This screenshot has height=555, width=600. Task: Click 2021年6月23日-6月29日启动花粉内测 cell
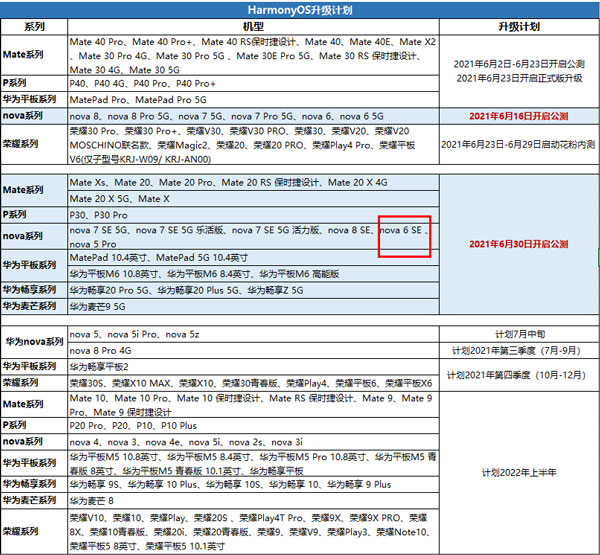click(x=519, y=144)
